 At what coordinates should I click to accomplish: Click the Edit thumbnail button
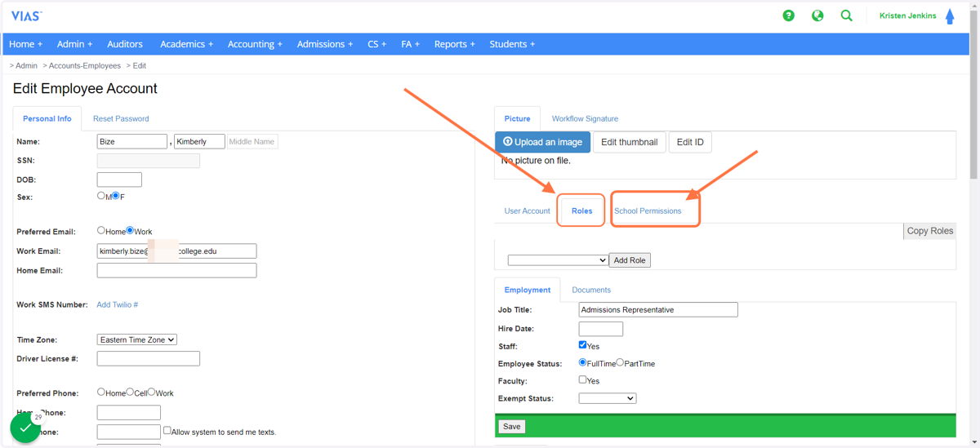coord(630,142)
